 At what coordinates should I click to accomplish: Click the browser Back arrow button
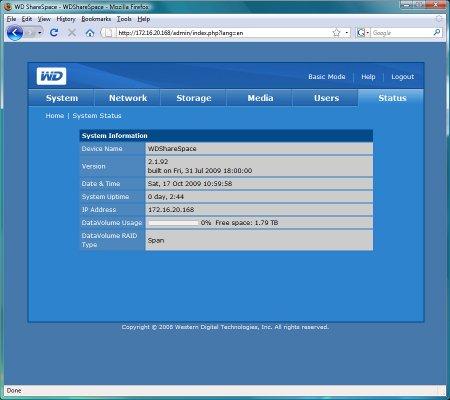[15, 33]
